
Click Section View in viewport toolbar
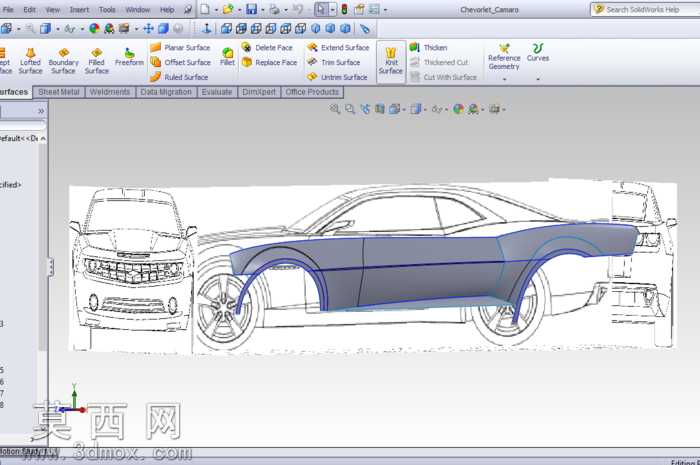pos(379,109)
